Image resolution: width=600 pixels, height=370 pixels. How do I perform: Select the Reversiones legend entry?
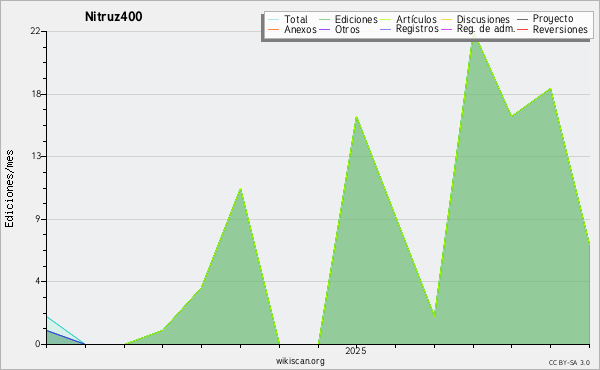[x=560, y=29]
